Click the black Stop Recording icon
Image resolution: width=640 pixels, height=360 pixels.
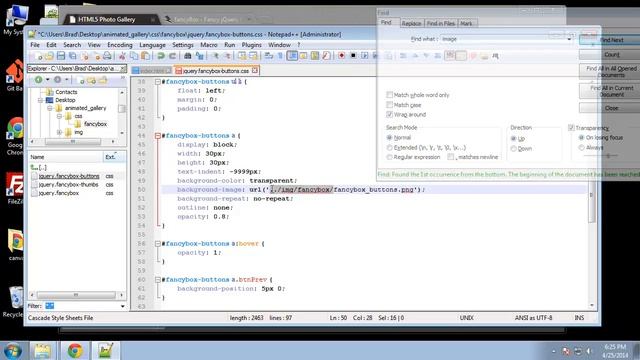tap(353, 56)
